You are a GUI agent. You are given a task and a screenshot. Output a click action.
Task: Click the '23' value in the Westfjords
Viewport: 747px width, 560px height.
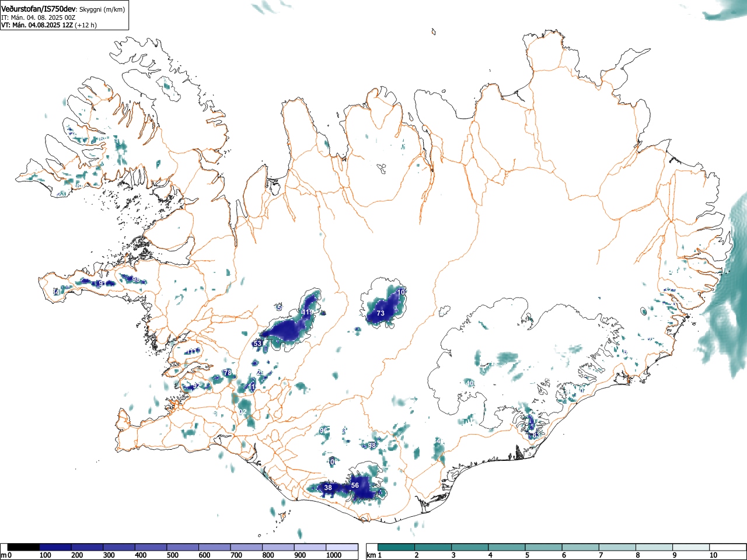[62, 194]
